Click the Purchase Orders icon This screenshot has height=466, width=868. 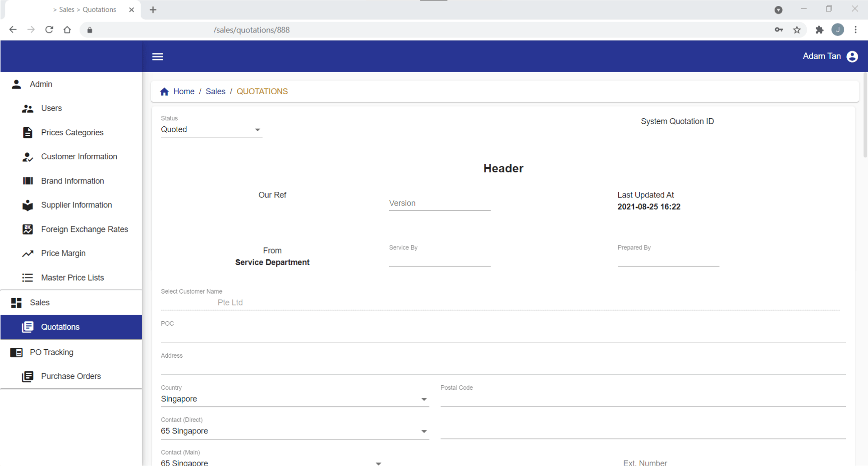click(28, 376)
